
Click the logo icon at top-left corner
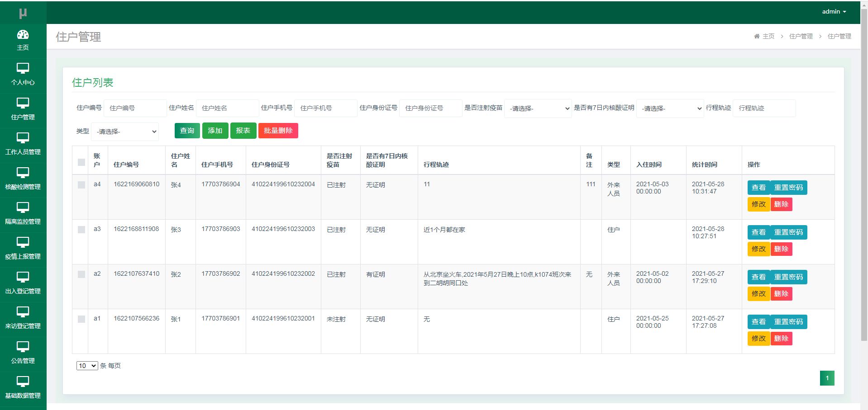coord(23,13)
